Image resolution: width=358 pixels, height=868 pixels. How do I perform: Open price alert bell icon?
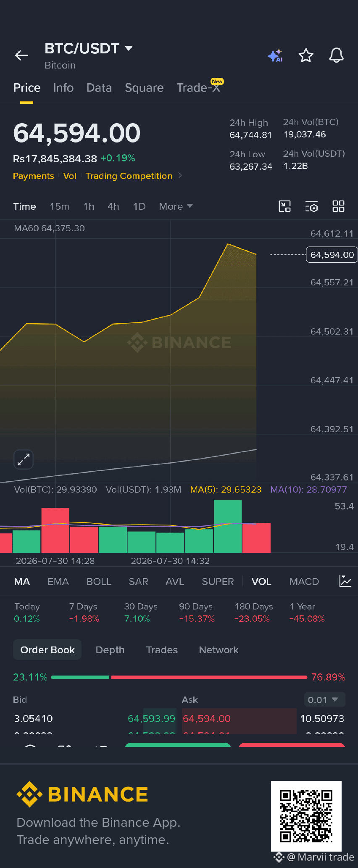coord(336,55)
